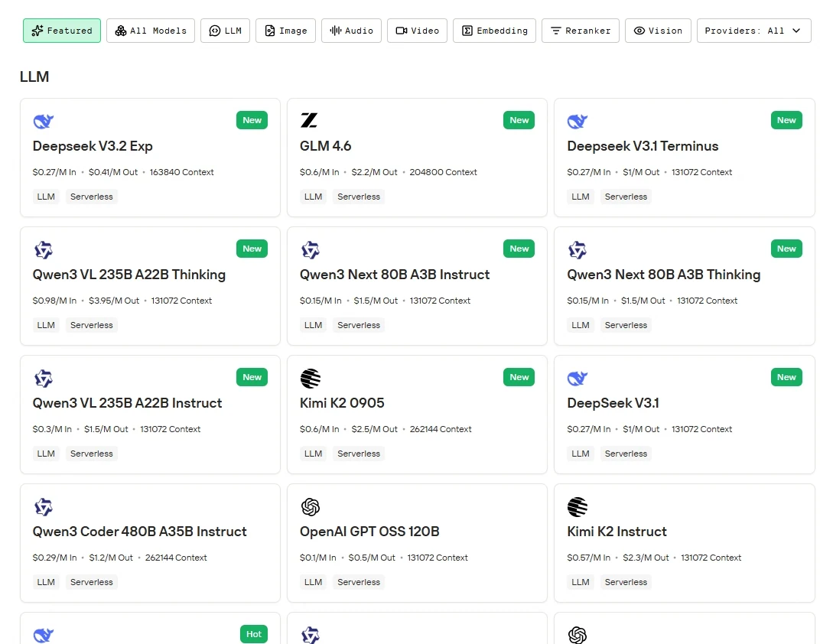Click the New badge on Qwen3 VL 235B A22B Instruct

pos(252,377)
